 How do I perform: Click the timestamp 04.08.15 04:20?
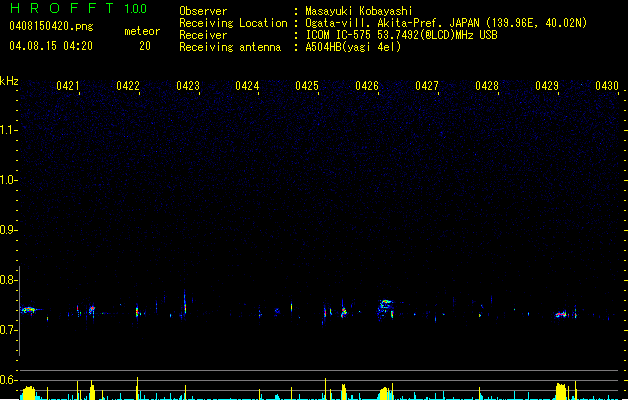51,46
